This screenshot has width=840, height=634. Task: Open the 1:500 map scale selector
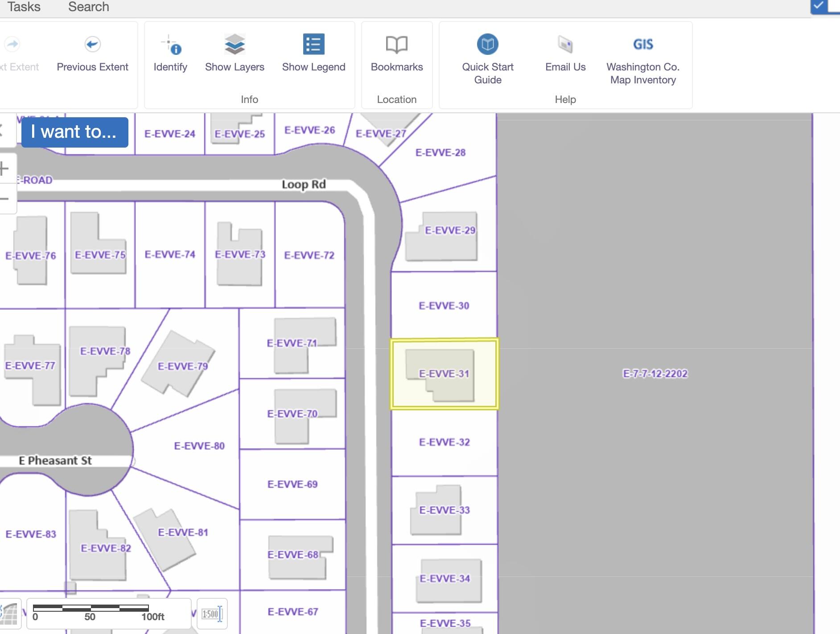coord(212,614)
